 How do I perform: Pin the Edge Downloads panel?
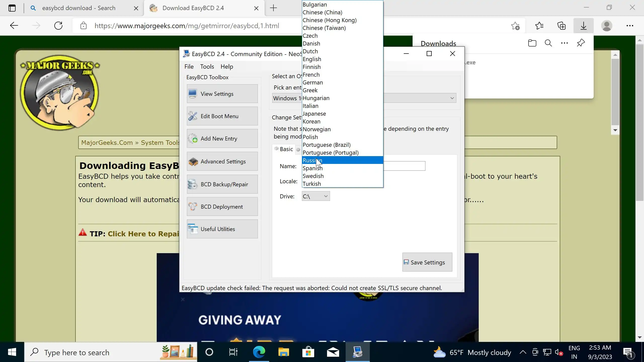581,43
